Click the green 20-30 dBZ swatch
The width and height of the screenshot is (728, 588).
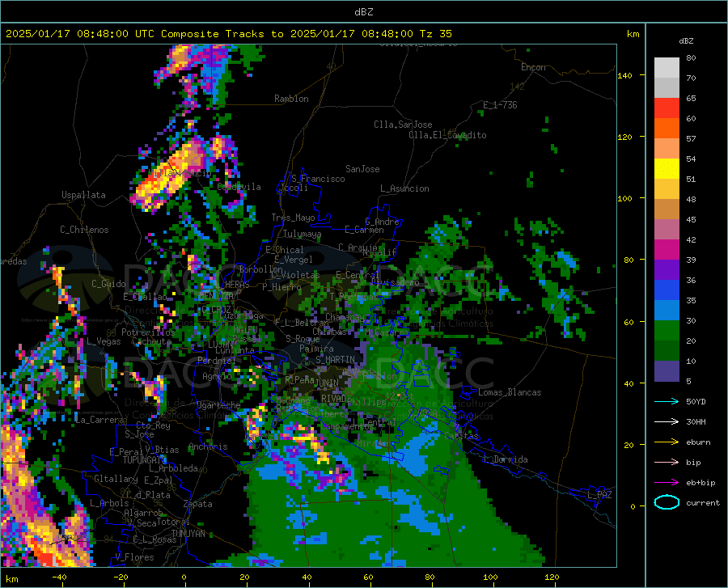(x=667, y=331)
